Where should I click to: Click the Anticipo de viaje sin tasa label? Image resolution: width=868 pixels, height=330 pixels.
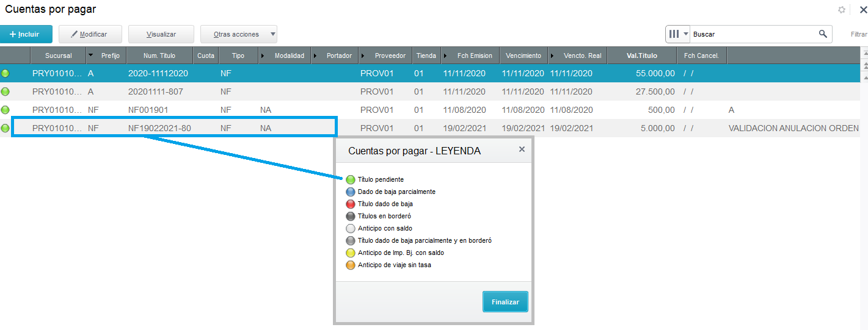(x=395, y=265)
